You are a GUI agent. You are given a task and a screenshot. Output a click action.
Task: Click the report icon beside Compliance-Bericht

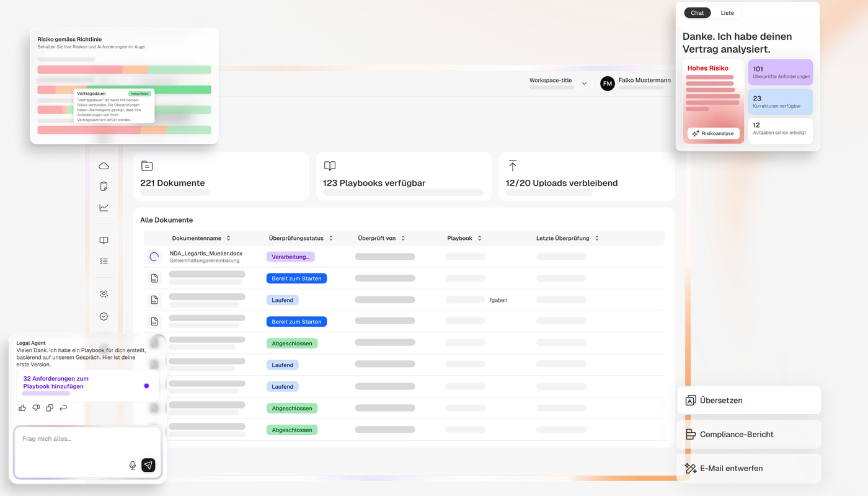(x=691, y=435)
